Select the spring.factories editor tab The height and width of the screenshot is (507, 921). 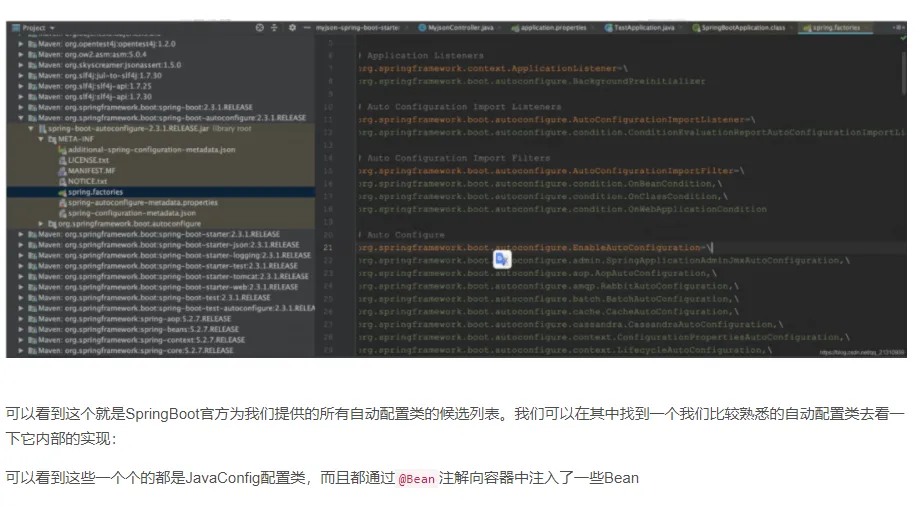click(835, 28)
